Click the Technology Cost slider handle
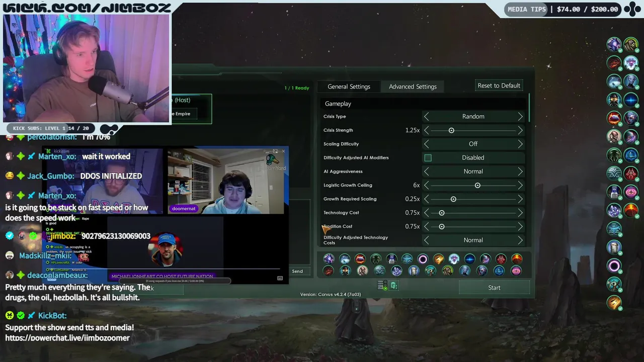This screenshot has height=362, width=644. click(442, 213)
